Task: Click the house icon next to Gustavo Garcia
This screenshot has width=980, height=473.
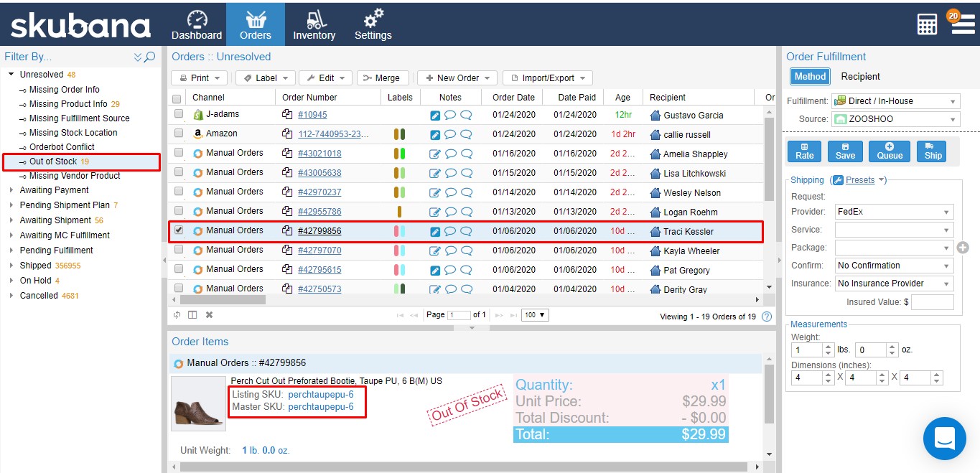Action: [x=655, y=115]
